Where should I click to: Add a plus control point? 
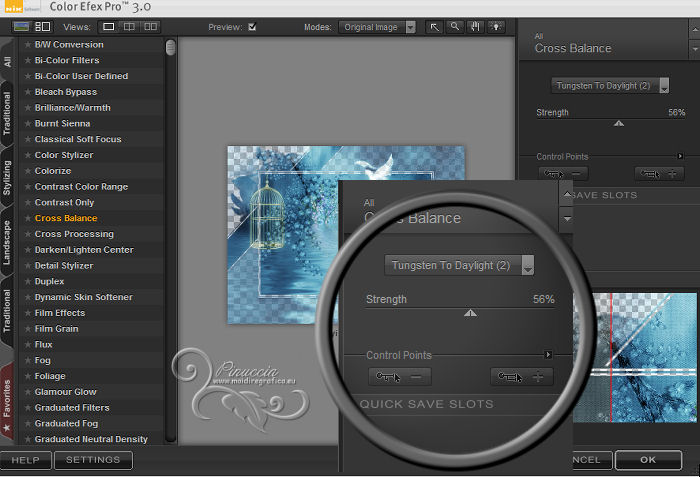pos(659,174)
